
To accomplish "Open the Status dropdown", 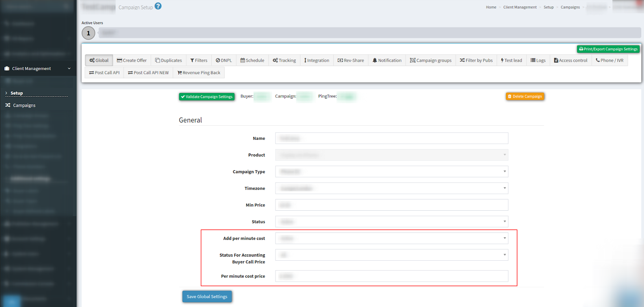I will tap(391, 222).
